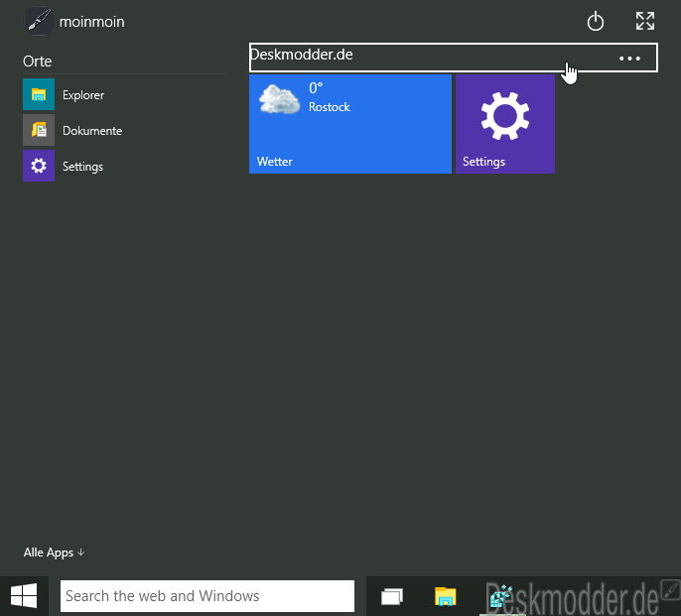This screenshot has width=681, height=616.
Task: Click the moinmoin account name
Action: click(91, 22)
